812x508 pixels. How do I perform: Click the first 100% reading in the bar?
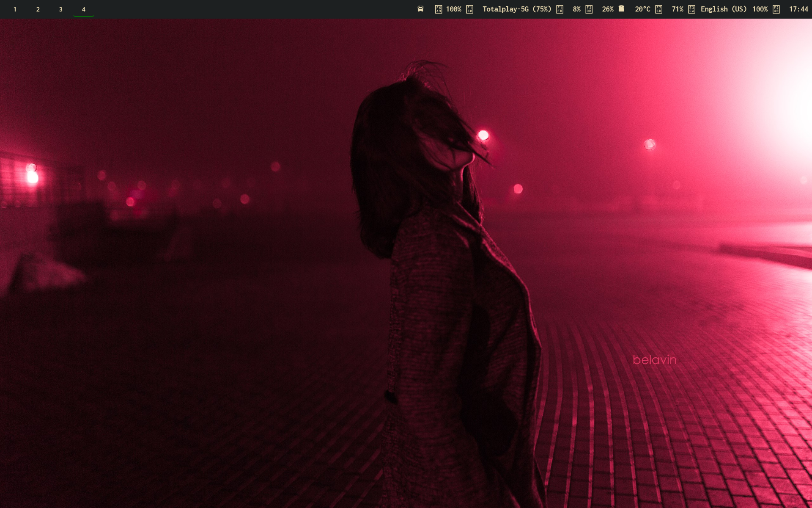point(453,9)
